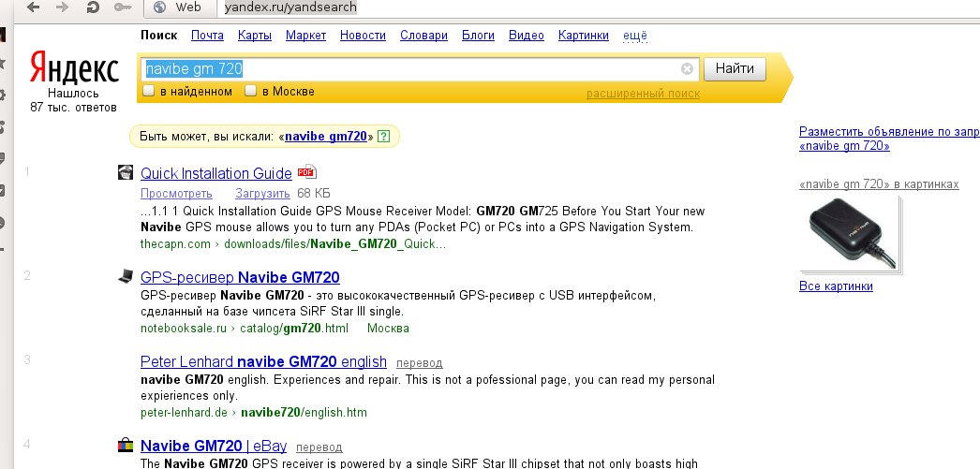980x469 pixels.
Task: Select the Поиск tab
Action: click(158, 36)
